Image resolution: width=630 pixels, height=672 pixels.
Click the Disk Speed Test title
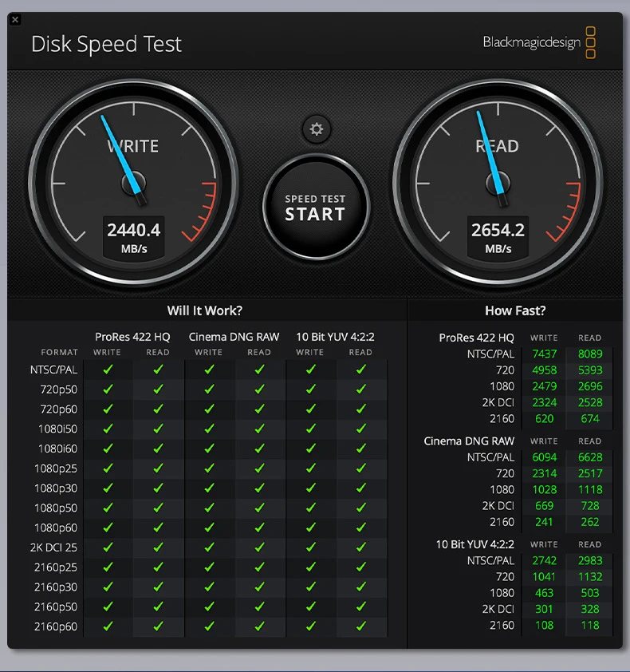(106, 44)
